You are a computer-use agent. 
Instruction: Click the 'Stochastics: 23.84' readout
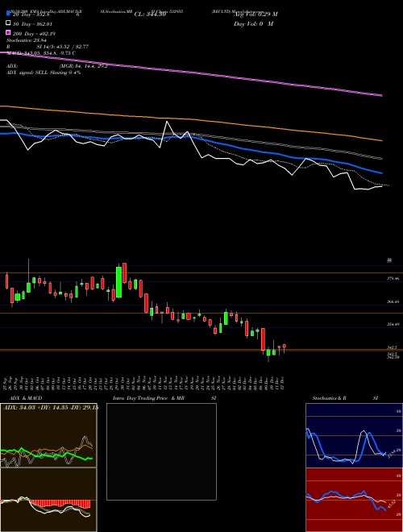coord(26,40)
